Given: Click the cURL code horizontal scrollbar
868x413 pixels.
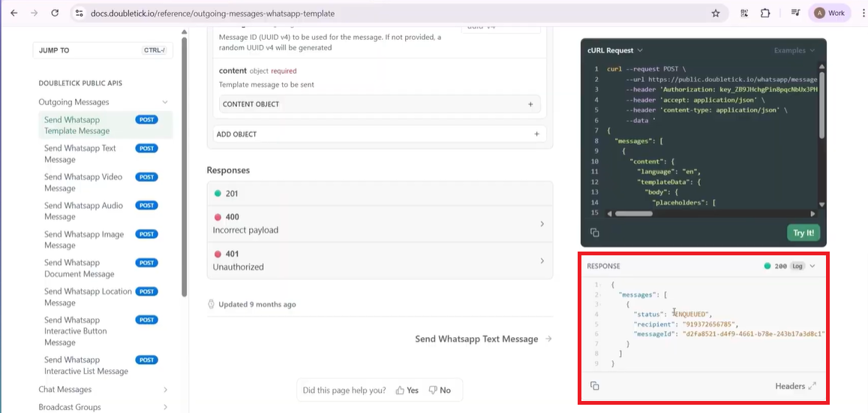Looking at the screenshot, I should pos(634,213).
